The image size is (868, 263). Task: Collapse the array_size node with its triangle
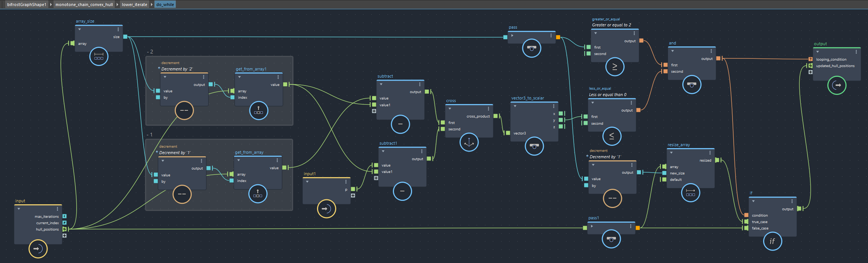80,29
